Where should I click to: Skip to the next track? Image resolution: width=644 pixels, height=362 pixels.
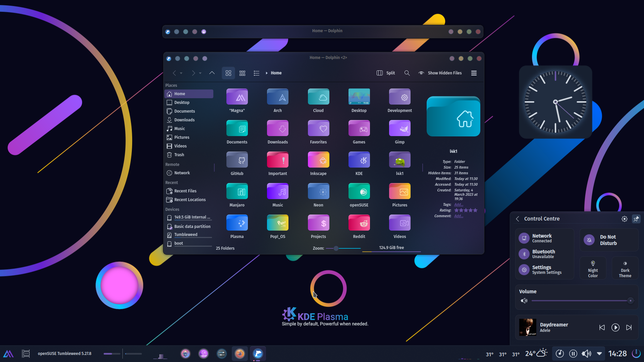tap(629, 327)
